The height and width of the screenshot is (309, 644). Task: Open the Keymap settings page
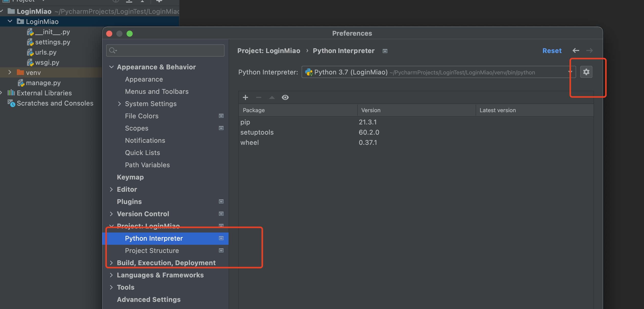pyautogui.click(x=130, y=177)
